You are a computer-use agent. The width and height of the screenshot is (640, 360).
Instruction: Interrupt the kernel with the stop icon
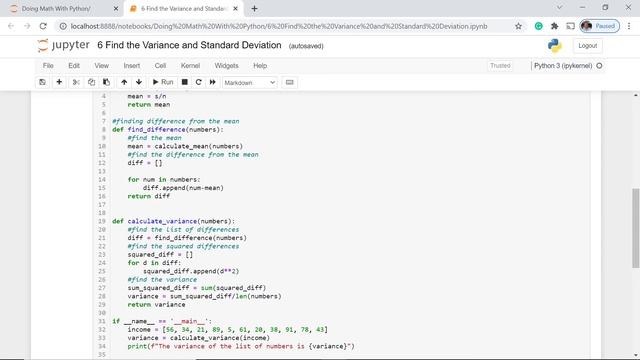click(x=184, y=82)
